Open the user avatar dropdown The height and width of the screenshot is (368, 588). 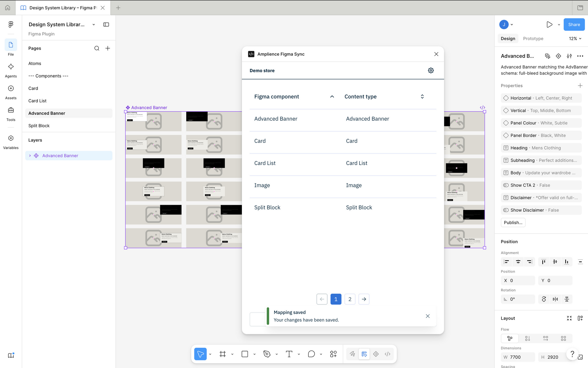[506, 24]
